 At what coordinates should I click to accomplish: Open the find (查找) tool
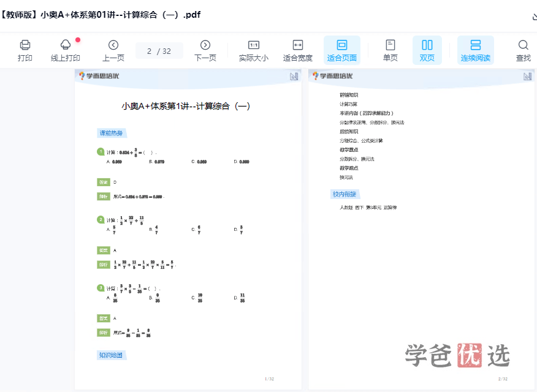pyautogui.click(x=524, y=50)
